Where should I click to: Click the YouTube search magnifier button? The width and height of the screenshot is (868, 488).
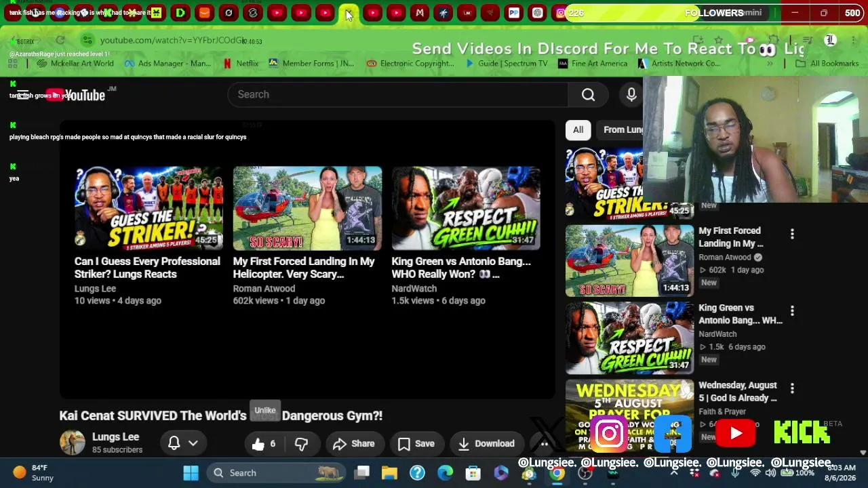tap(588, 95)
